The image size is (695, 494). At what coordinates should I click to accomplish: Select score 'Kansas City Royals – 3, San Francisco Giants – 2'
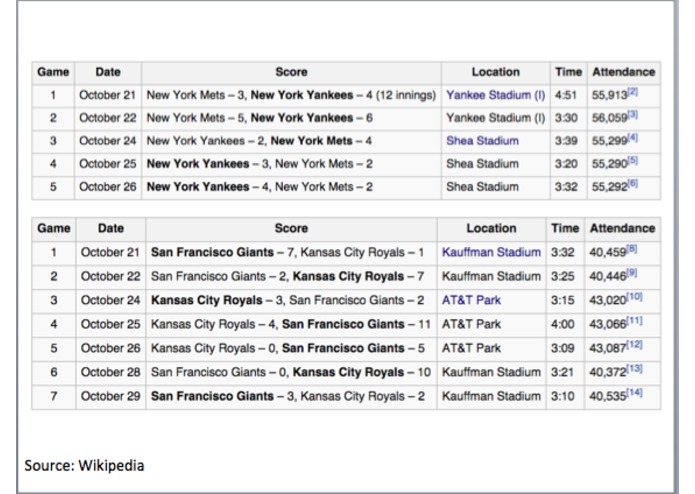(x=287, y=300)
